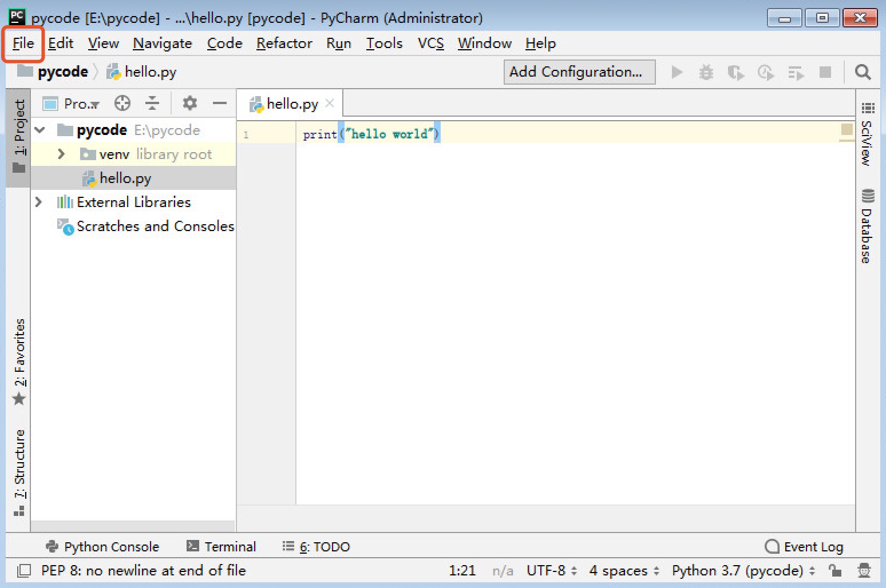Viewport: 886px width, 588px height.
Task: Open the Tools menu
Action: pos(384,43)
